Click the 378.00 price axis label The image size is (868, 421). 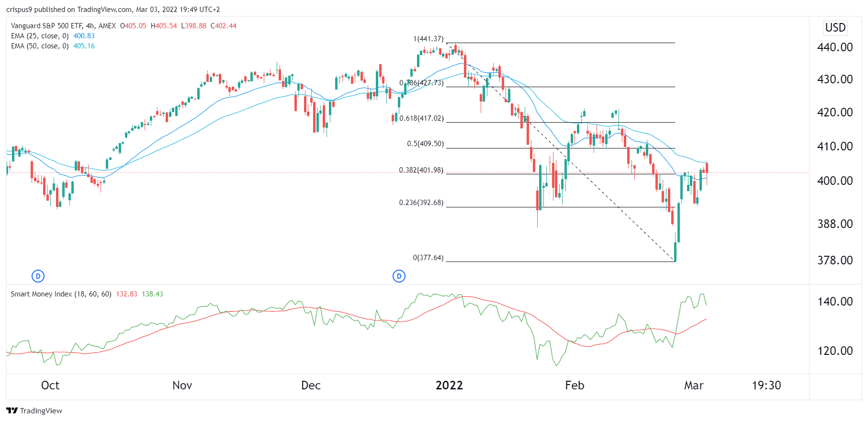[x=835, y=260]
